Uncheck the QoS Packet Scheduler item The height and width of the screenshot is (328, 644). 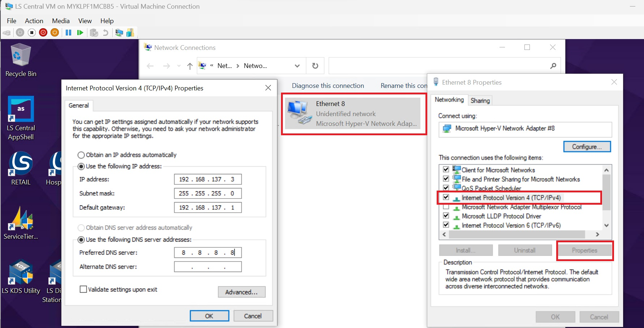(446, 188)
